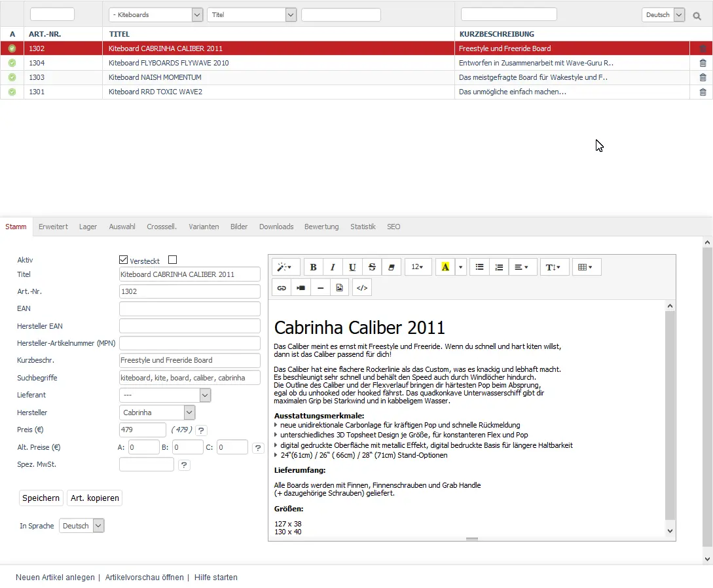This screenshot has width=713, height=588.
Task: Start a product search with the magnifier icon
Action: click(x=697, y=15)
